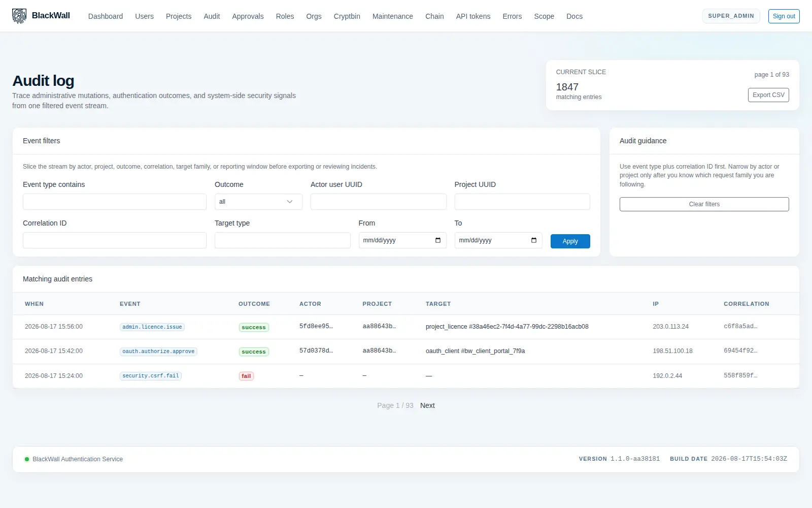Click the From date field
Screen dimensions: 812x508
[402, 240]
